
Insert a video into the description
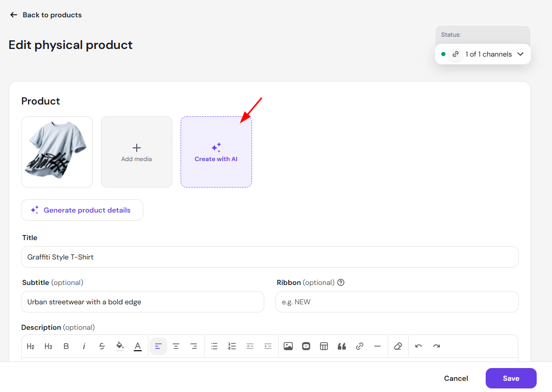click(306, 346)
